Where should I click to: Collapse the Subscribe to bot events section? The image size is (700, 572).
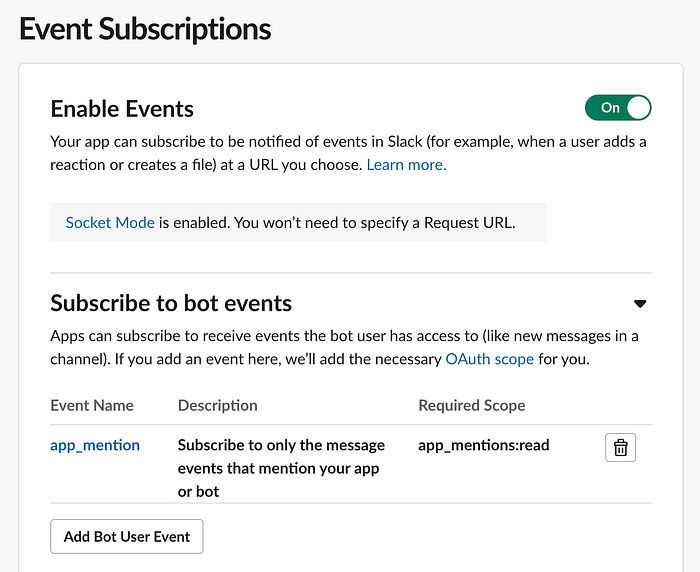pyautogui.click(x=640, y=304)
